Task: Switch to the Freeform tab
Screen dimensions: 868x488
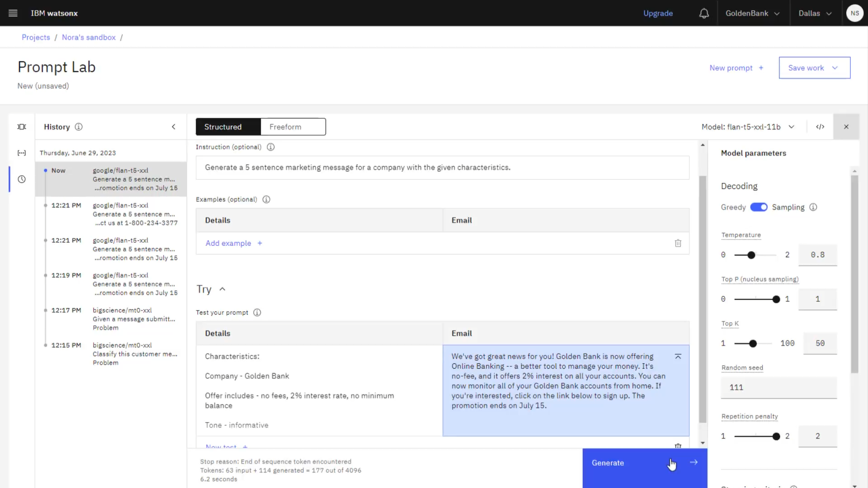Action: [293, 127]
